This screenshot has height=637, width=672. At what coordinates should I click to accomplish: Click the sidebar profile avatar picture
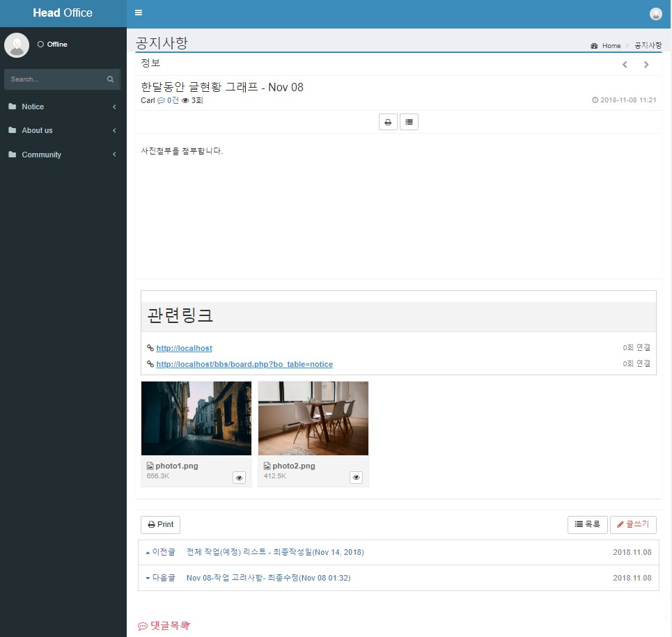tap(17, 45)
